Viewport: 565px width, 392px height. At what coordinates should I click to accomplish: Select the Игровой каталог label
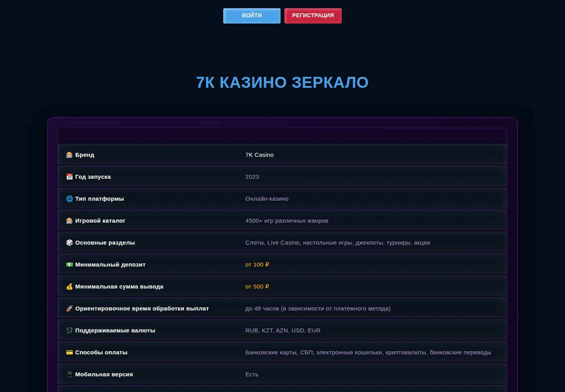click(x=100, y=221)
